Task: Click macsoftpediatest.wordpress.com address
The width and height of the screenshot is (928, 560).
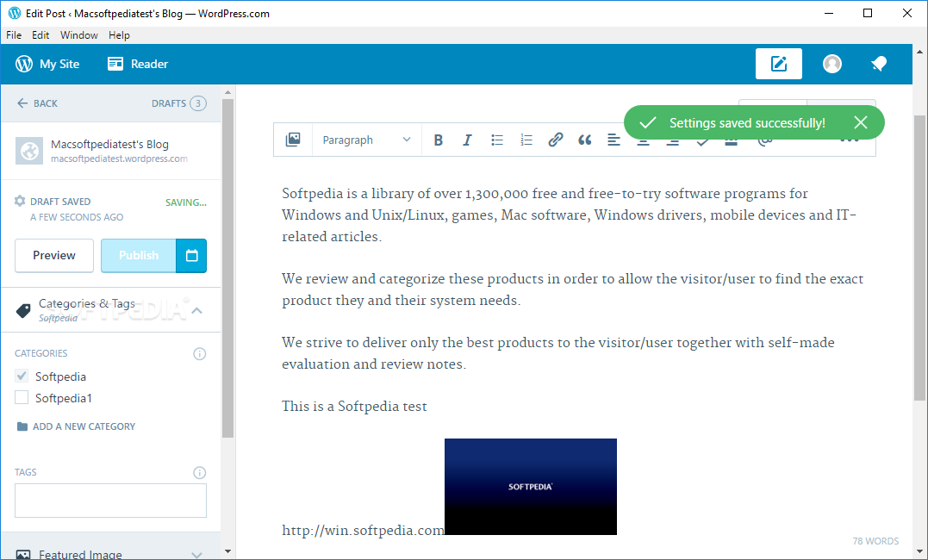Action: (x=119, y=159)
